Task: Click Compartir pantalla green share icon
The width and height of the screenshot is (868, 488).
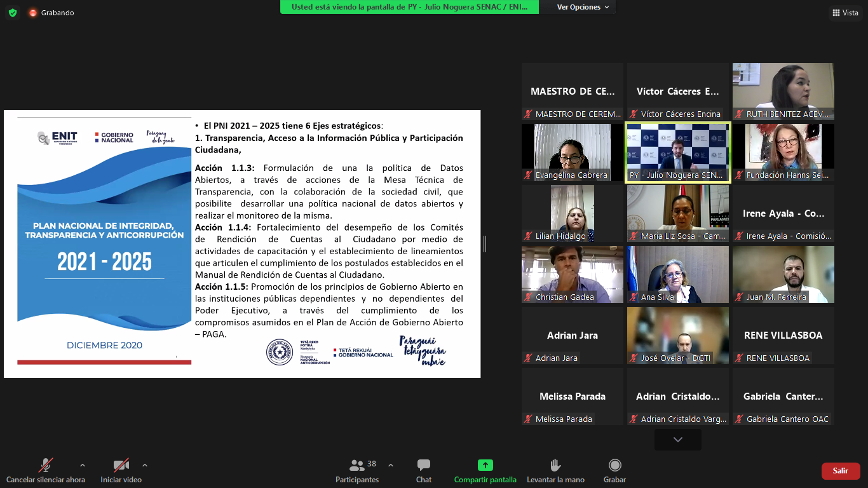Action: tap(485, 465)
